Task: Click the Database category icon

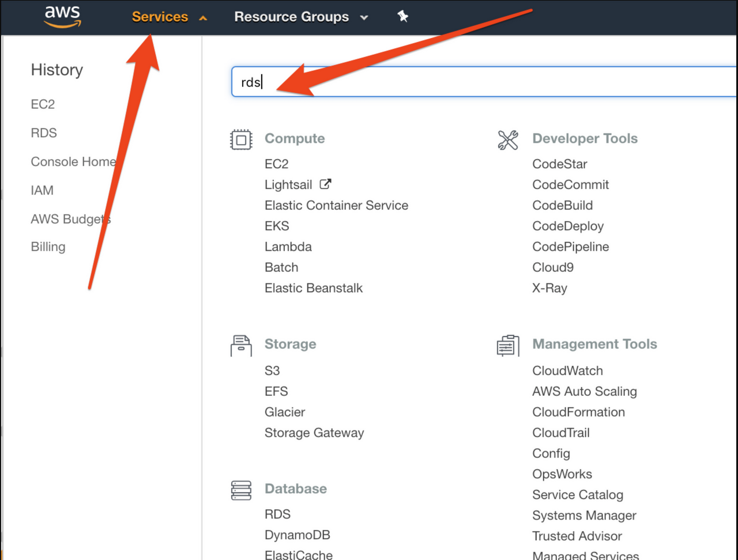Action: (x=241, y=490)
